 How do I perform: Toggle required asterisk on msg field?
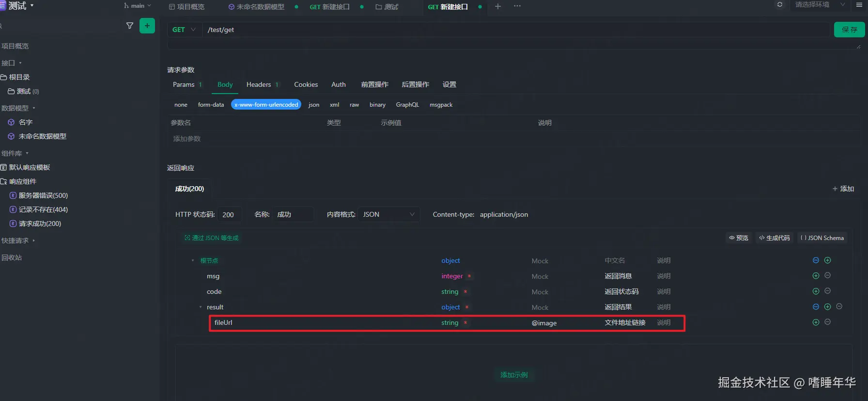469,276
